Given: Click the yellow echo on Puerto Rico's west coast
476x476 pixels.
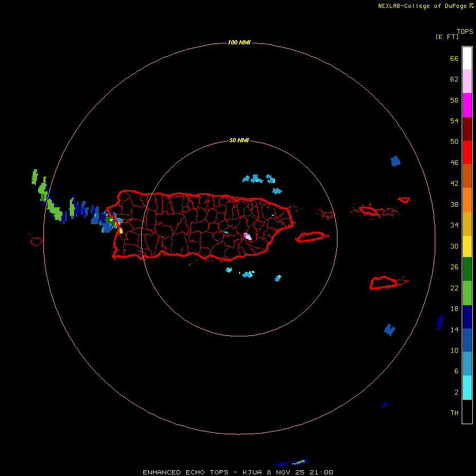Looking at the screenshot, I should point(121,231).
